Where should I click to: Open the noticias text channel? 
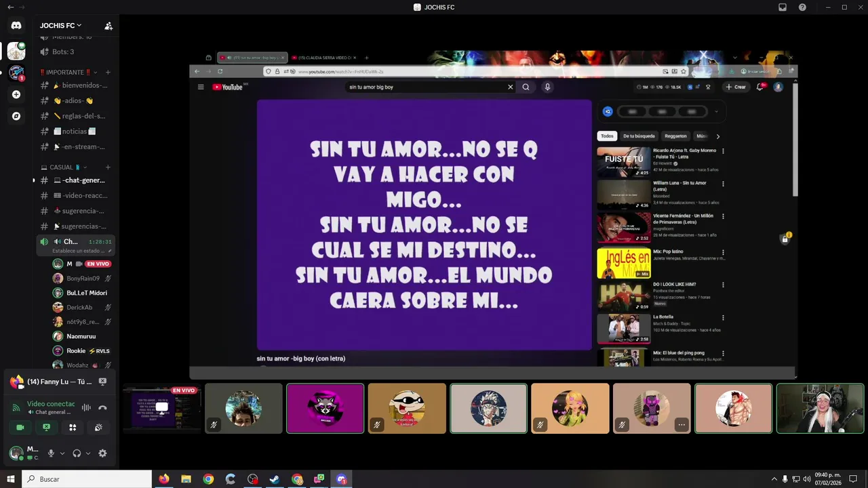75,131
